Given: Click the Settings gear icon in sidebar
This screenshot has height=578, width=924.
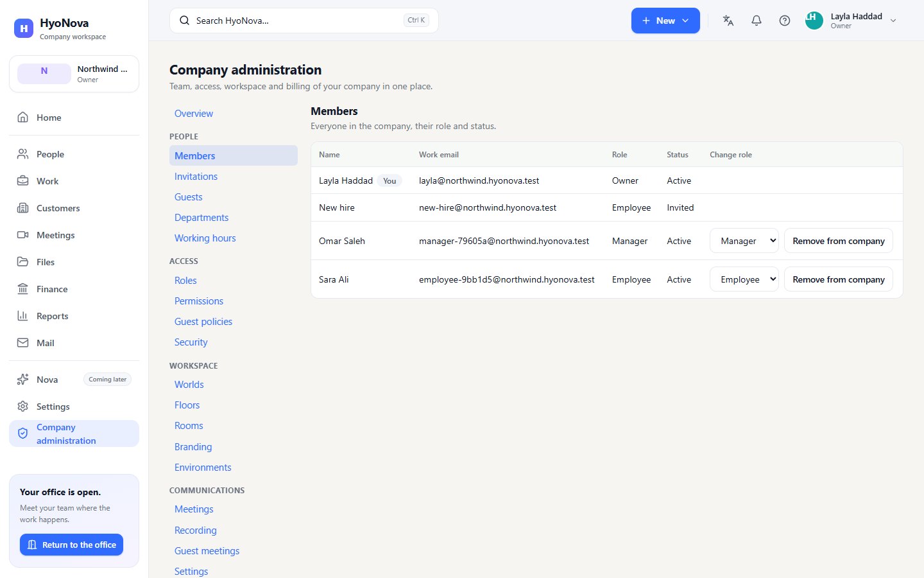Looking at the screenshot, I should click(x=23, y=407).
